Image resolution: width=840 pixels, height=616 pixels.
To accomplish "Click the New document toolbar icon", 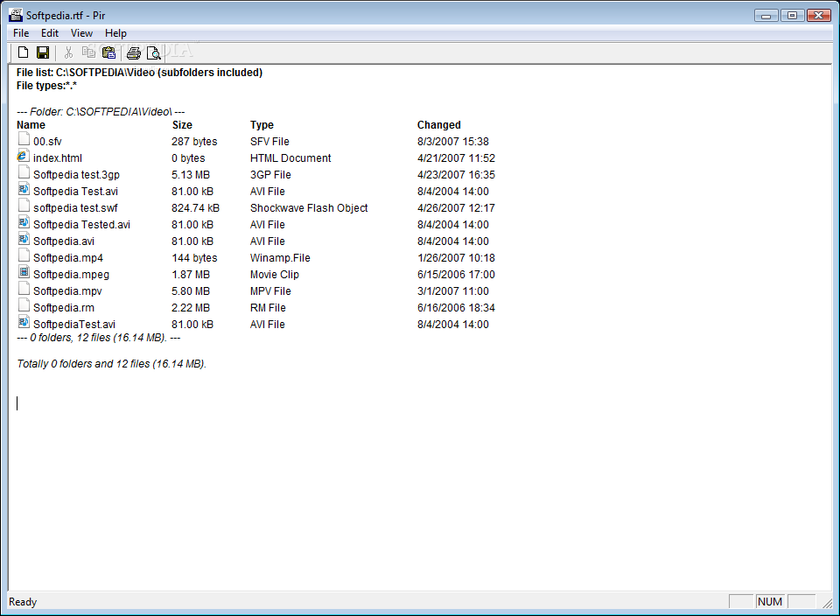I will [x=23, y=52].
